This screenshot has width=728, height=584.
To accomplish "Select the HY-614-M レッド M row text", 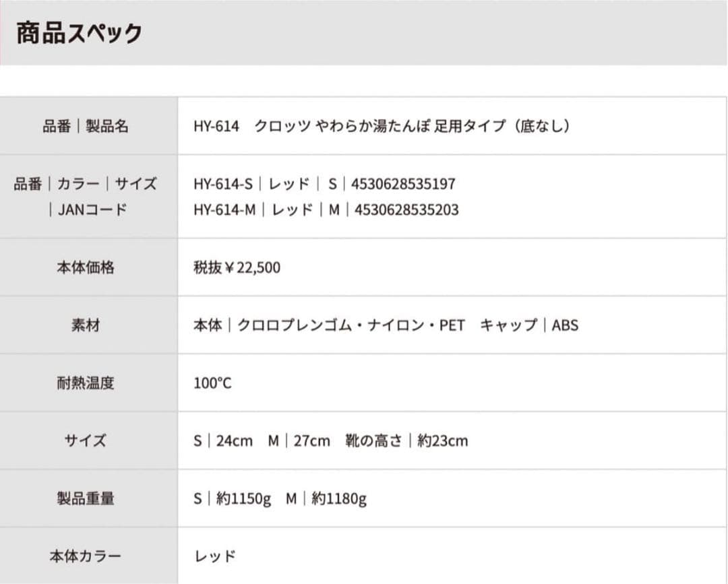I will click(326, 209).
